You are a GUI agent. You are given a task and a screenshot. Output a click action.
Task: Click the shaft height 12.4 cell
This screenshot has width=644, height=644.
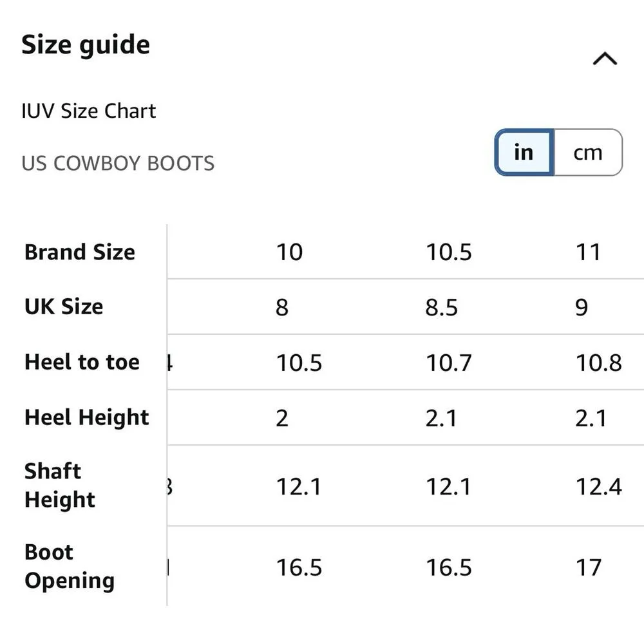click(599, 486)
